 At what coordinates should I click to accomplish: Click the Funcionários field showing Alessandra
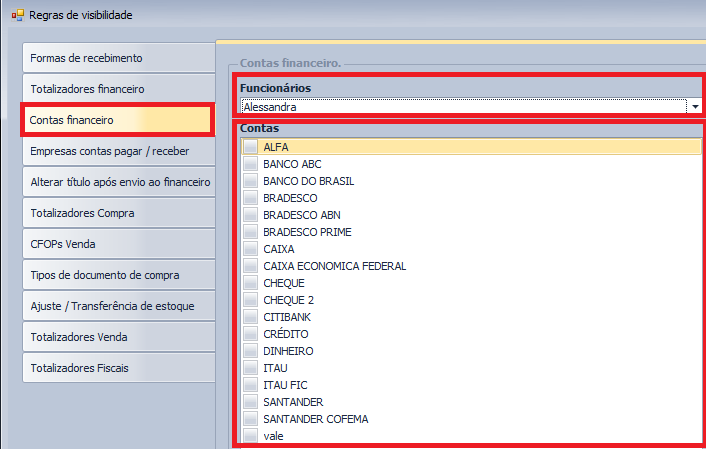[x=464, y=107]
